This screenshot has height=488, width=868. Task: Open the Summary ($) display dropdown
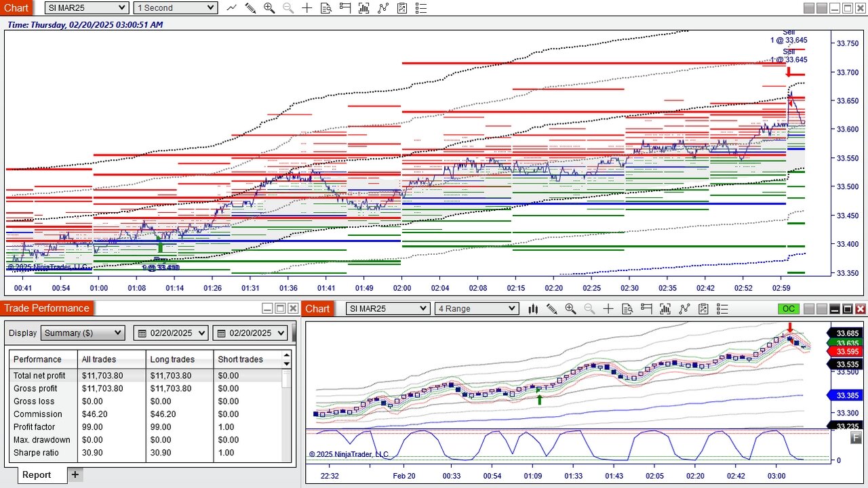click(83, 333)
